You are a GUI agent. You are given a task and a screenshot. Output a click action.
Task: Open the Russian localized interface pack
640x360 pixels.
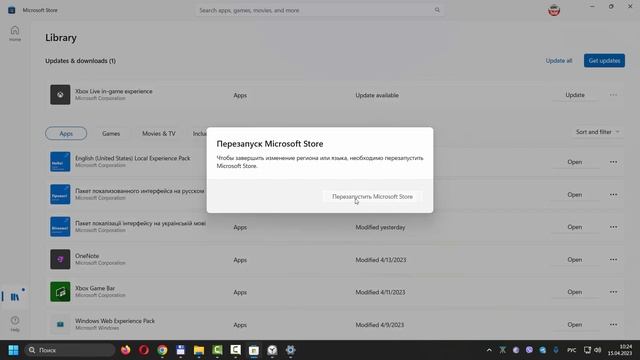coord(574,194)
